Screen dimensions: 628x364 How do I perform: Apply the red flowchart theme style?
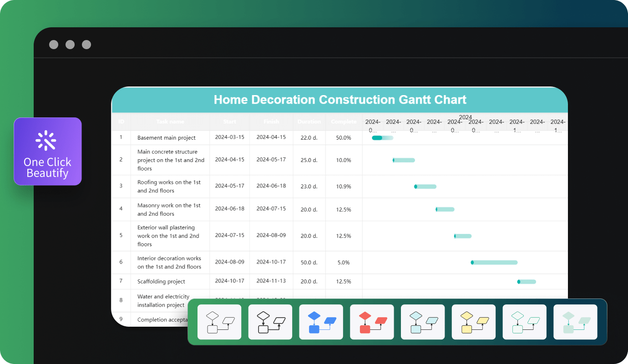click(372, 322)
